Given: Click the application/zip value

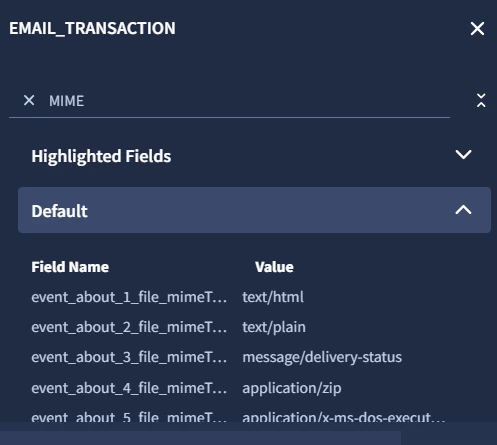Looking at the screenshot, I should (292, 388).
